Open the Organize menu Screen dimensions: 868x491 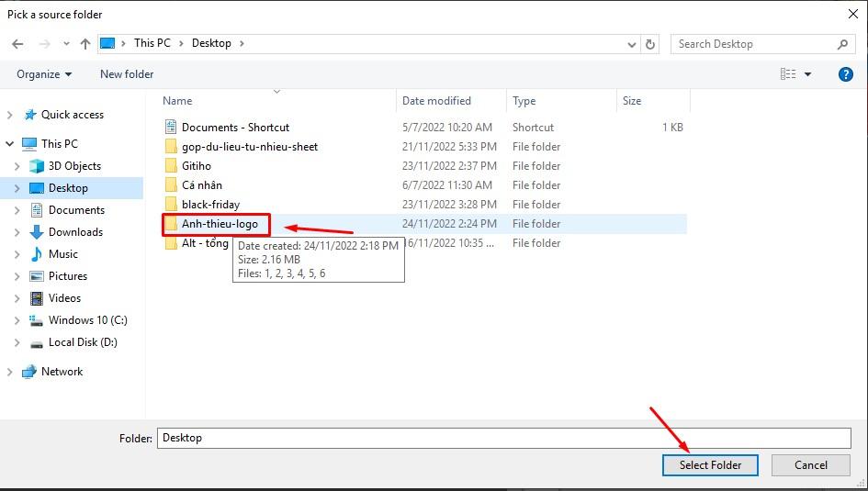(44, 74)
